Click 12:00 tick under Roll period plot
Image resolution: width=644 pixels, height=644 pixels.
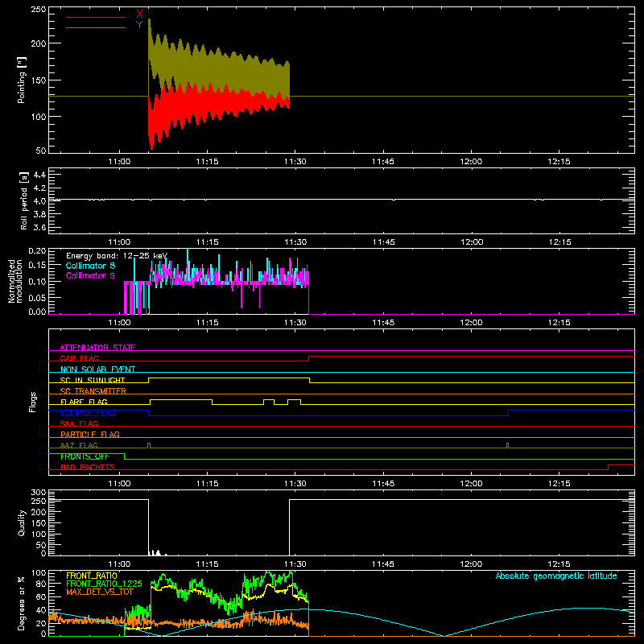click(471, 242)
